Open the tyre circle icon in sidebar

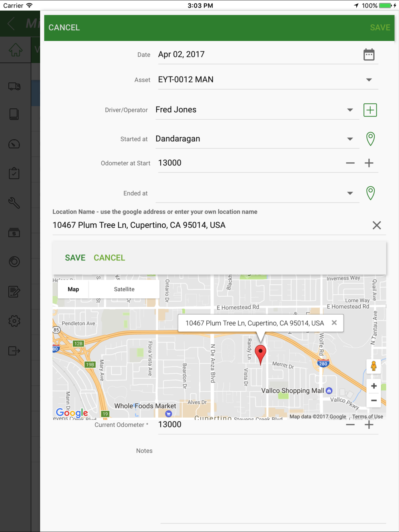[x=14, y=262]
